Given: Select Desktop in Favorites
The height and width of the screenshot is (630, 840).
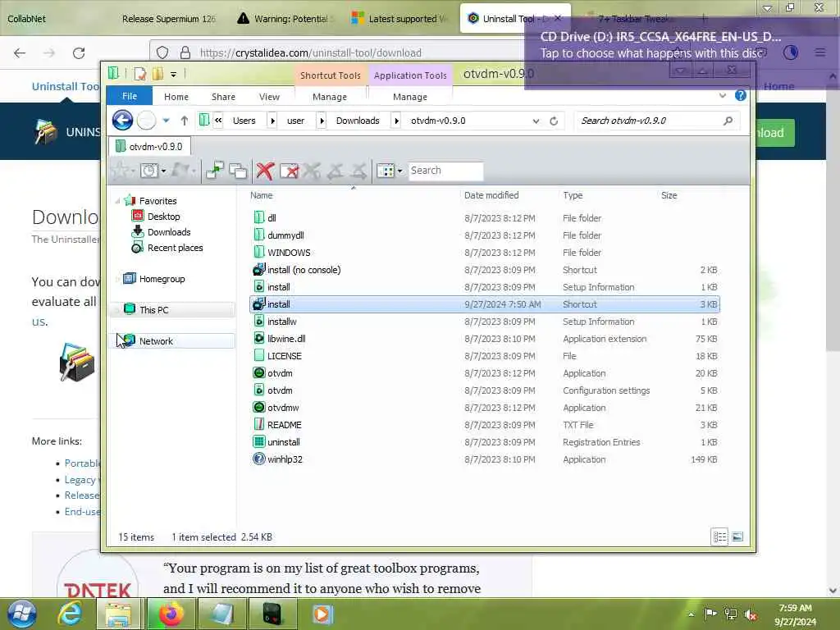Looking at the screenshot, I should coord(164,217).
